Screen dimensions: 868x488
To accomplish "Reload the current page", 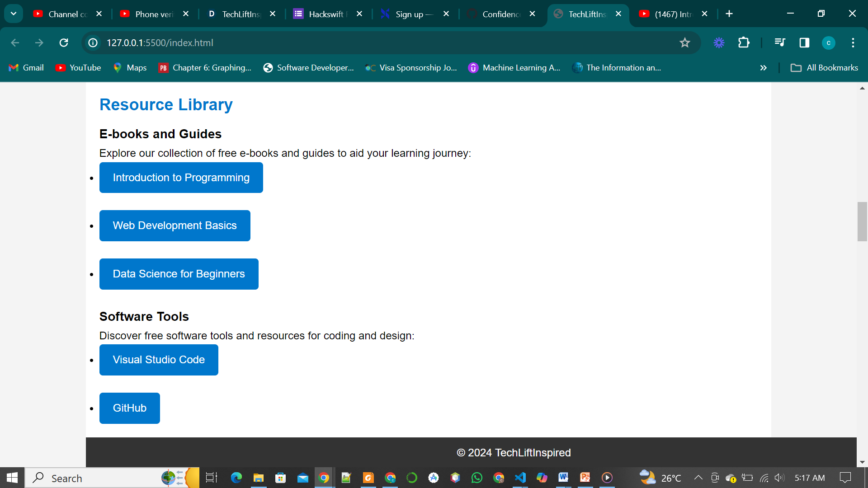I will point(64,42).
